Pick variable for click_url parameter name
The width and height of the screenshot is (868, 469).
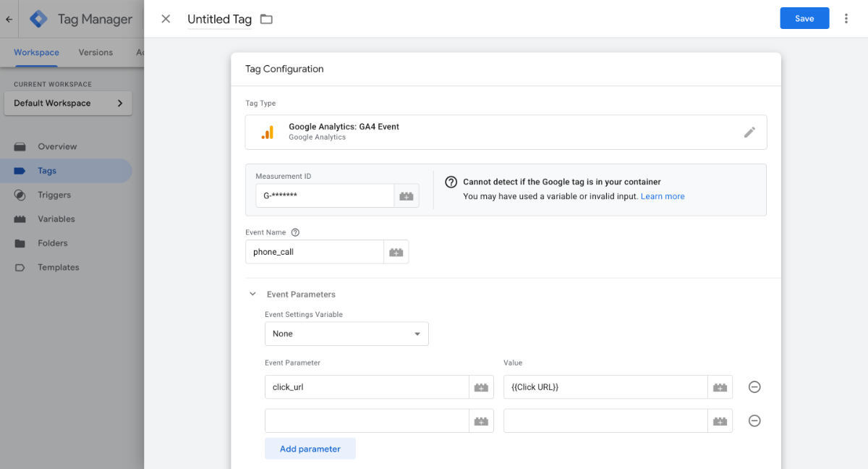[x=482, y=387]
